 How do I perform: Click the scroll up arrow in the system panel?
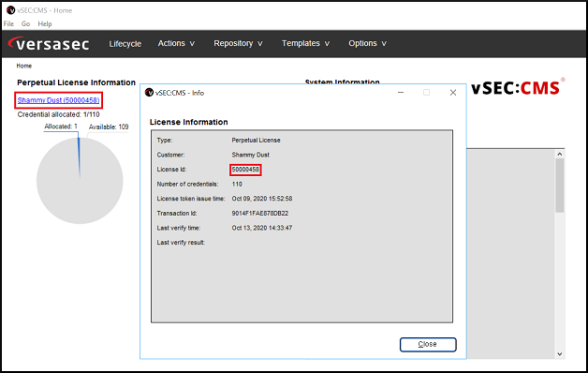tap(560, 154)
